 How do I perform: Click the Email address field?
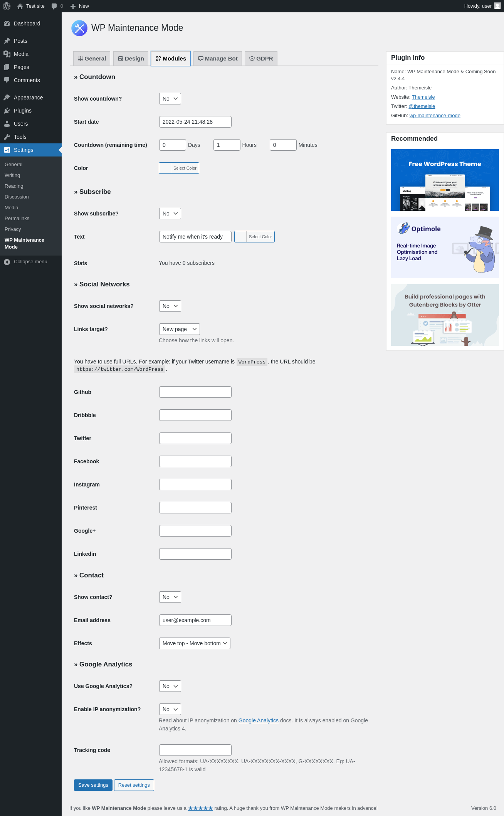pyautogui.click(x=195, y=620)
